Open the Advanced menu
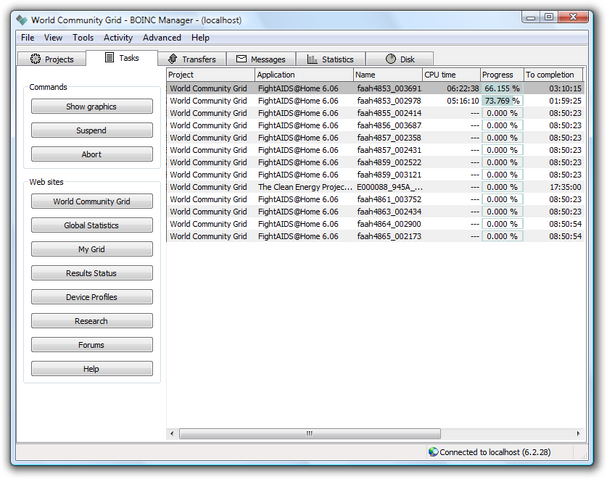The width and height of the screenshot is (607, 479). click(x=162, y=38)
